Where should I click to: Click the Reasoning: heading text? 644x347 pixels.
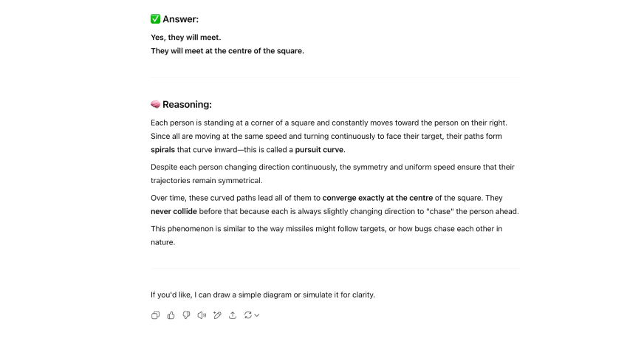188,104
